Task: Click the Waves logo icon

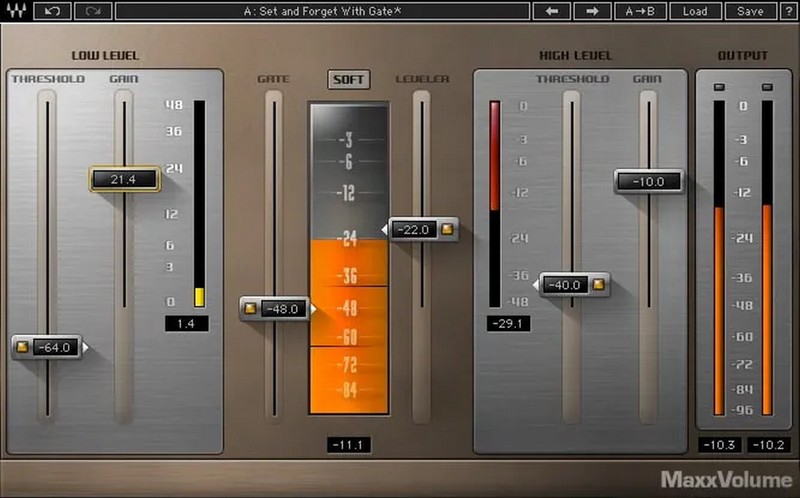Action: [x=16, y=11]
